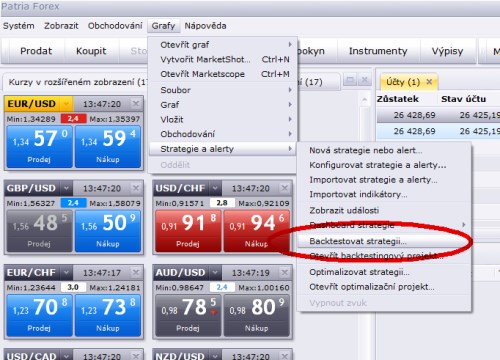
Task: Close the Grafy menu
Action: [x=163, y=26]
